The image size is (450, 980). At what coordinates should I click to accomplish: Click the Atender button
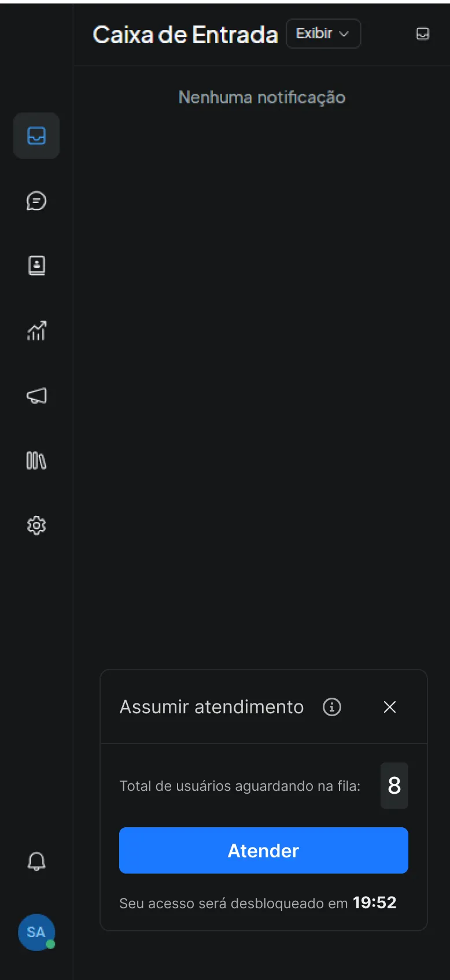pos(263,850)
